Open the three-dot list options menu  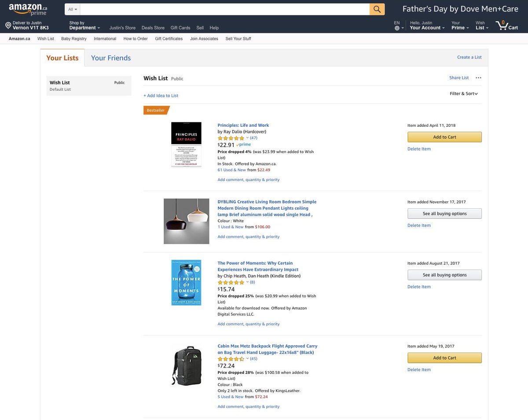point(478,78)
